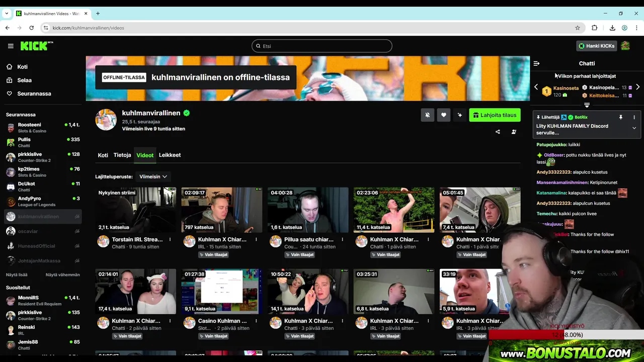Click Näytä lisää in sidebar

(17, 275)
